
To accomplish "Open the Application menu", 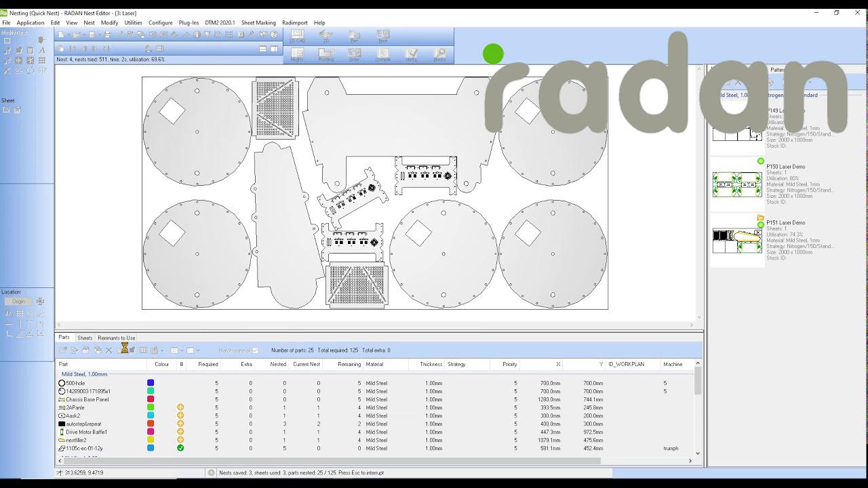I will tap(31, 22).
